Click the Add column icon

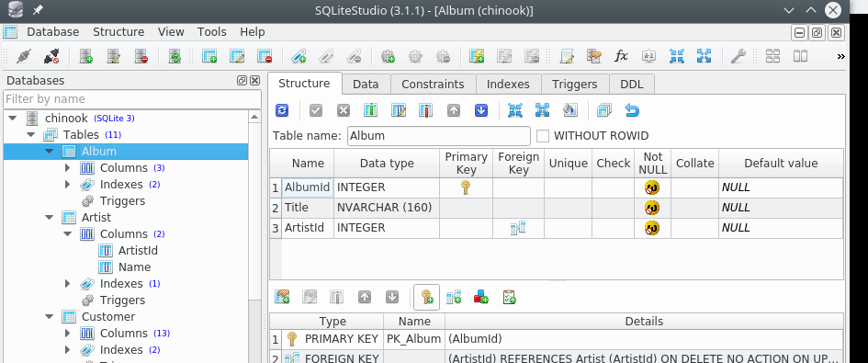pos(370,111)
